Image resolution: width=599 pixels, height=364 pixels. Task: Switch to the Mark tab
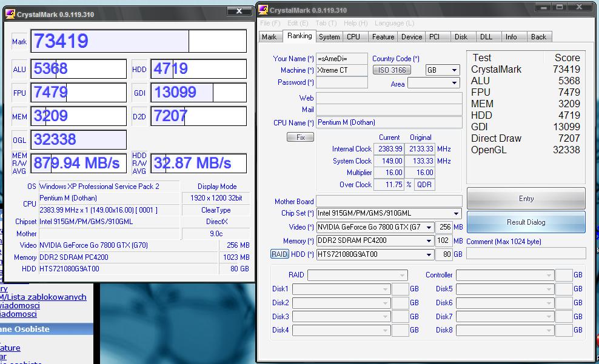(269, 37)
